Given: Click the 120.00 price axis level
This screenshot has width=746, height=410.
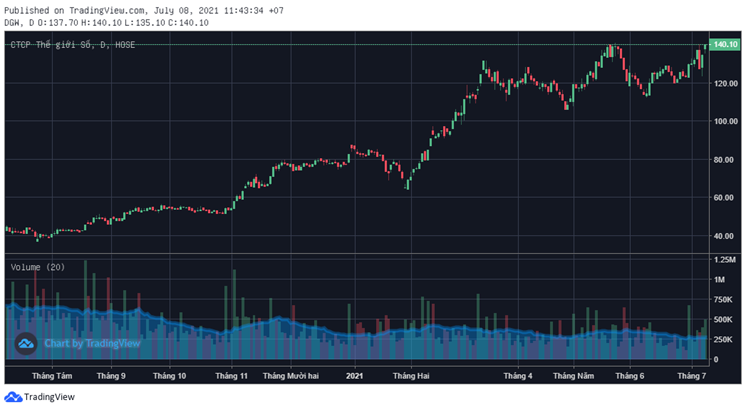Looking at the screenshot, I should click(724, 83).
